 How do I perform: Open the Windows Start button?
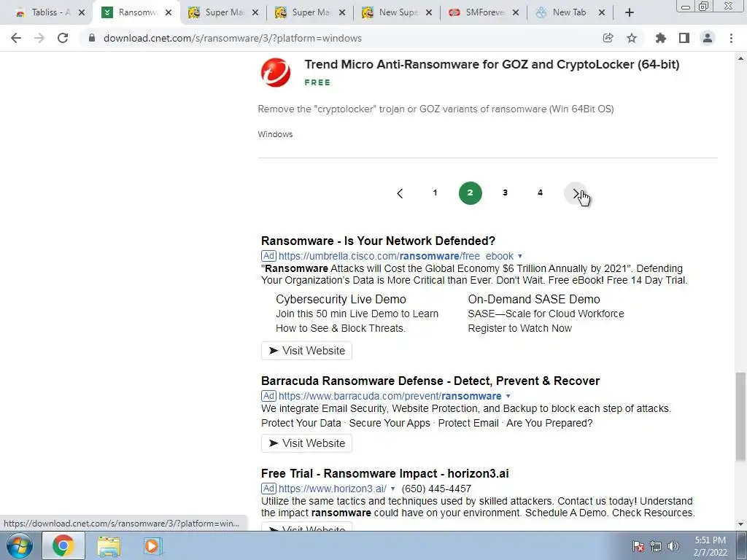click(x=19, y=545)
